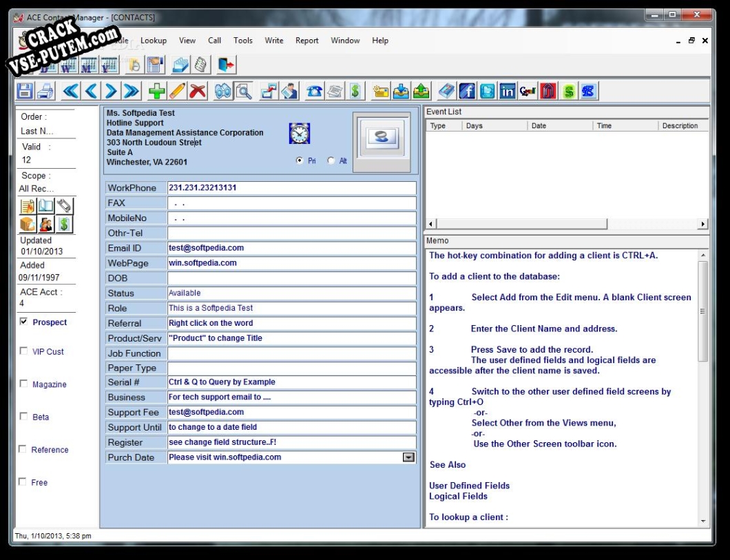This screenshot has width=730, height=560.
Task: Click the download inbox tray icon
Action: point(401,91)
